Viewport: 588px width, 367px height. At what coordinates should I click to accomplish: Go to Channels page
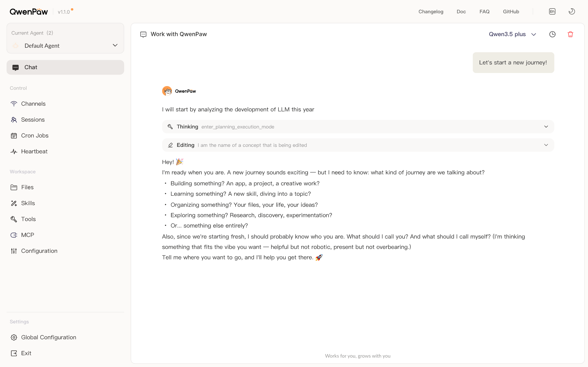[x=33, y=104]
